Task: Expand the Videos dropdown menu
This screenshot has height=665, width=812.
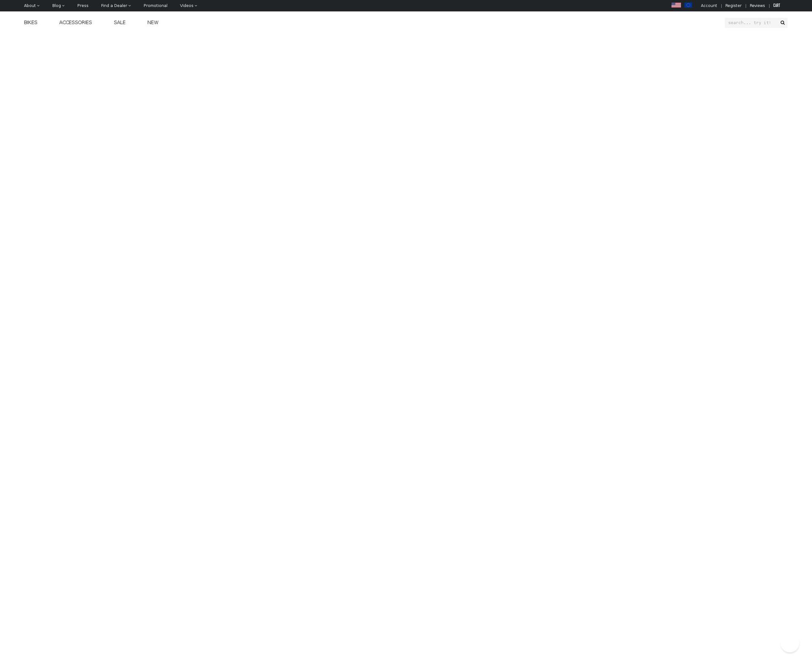Action: pos(188,5)
